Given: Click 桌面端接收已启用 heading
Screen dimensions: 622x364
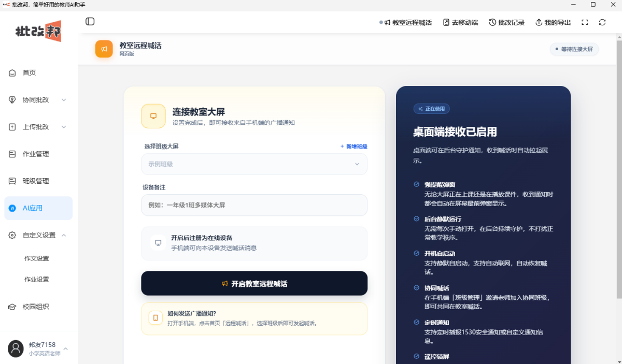Looking at the screenshot, I should 455,132.
